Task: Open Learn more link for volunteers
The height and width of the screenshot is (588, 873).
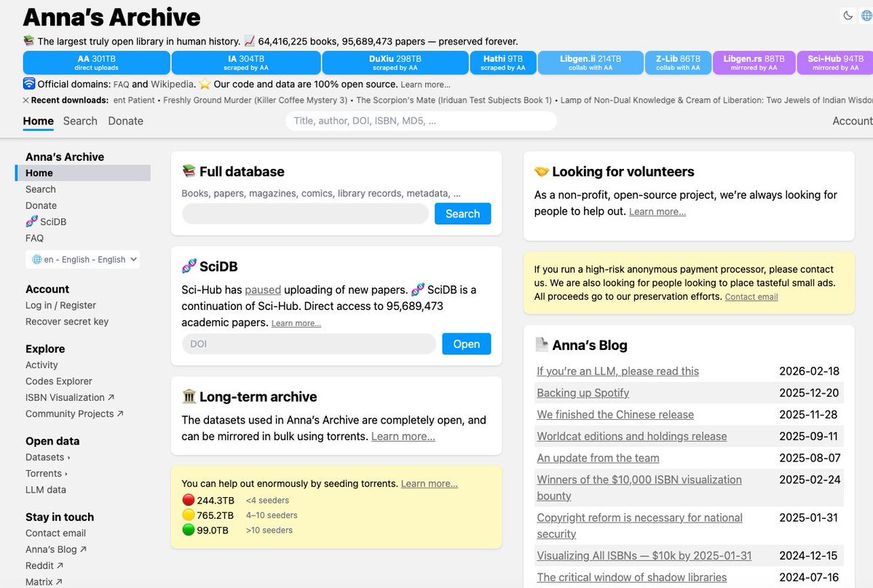Action: click(x=657, y=212)
